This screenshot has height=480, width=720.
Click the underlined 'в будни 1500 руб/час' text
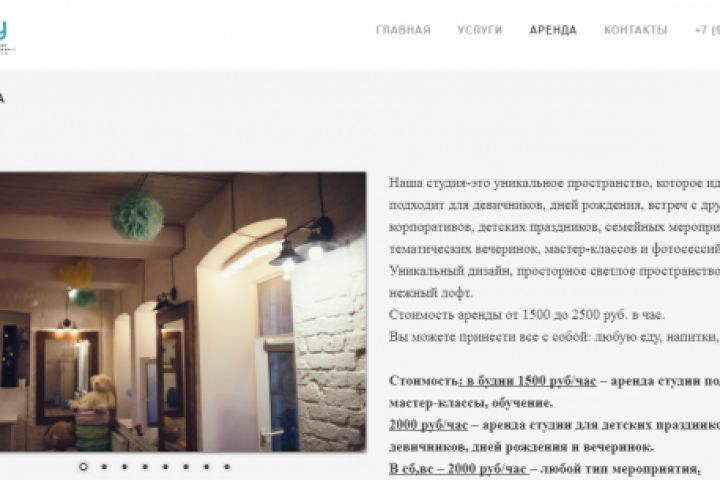pyautogui.click(x=528, y=381)
